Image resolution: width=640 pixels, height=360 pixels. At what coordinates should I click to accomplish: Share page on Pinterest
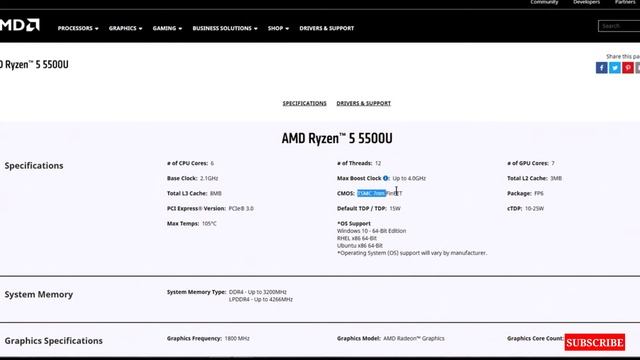click(x=628, y=68)
